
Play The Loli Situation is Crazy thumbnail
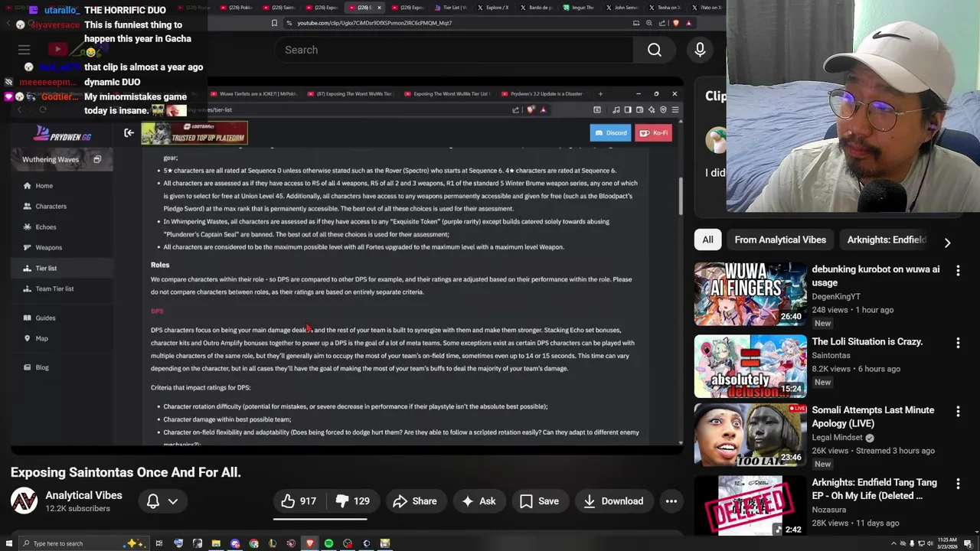point(750,367)
